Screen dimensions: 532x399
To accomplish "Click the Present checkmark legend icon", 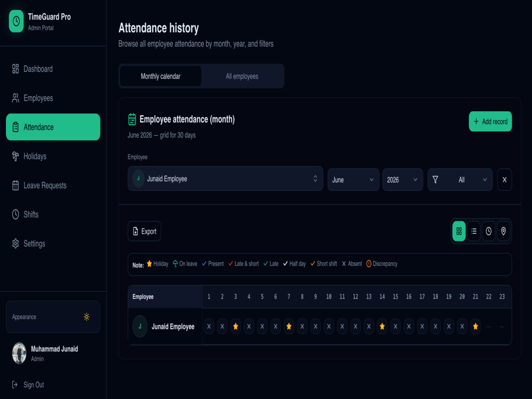I will click(204, 264).
